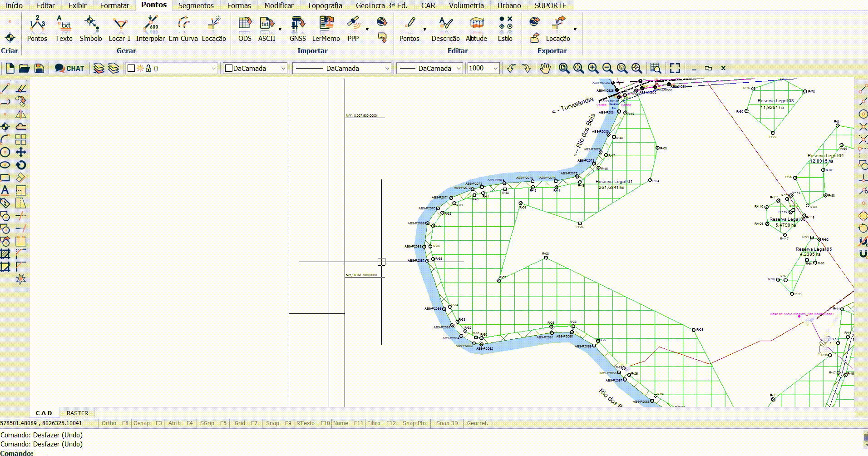
Task: Click the CHAT icon in toolbar
Action: [x=69, y=68]
